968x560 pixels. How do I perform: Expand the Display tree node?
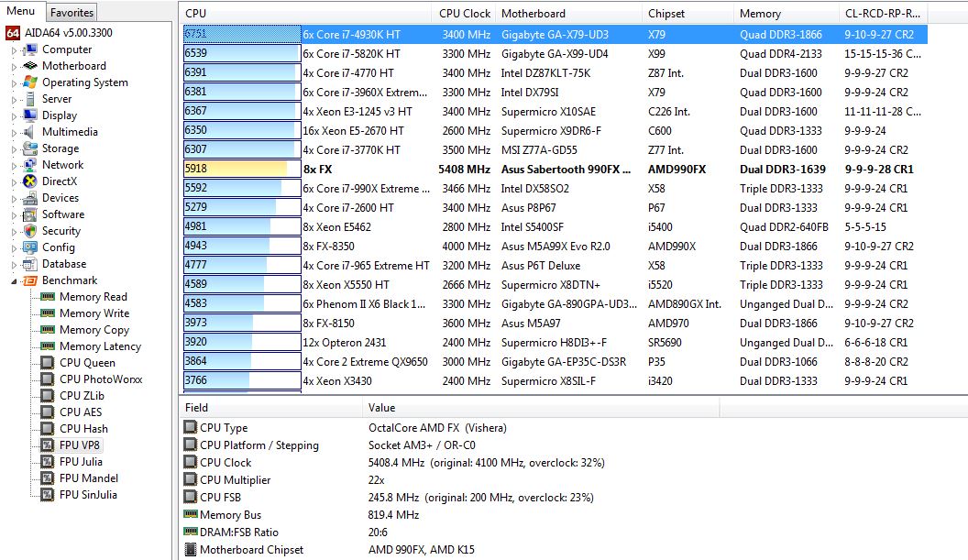(x=14, y=116)
